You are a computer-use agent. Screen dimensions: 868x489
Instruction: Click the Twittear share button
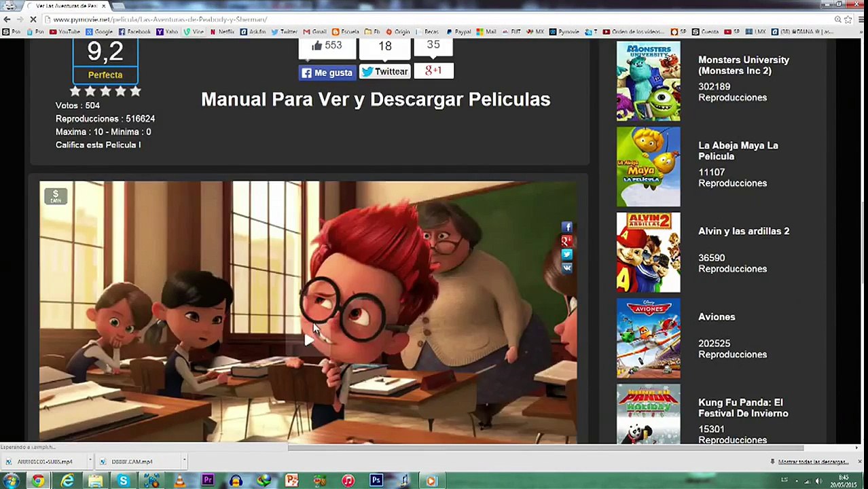(384, 71)
